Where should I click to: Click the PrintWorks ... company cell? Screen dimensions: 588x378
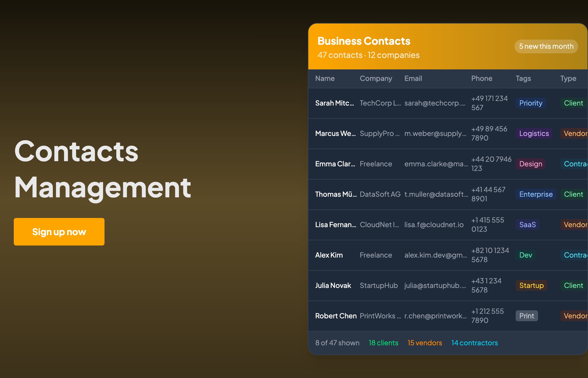coord(380,316)
